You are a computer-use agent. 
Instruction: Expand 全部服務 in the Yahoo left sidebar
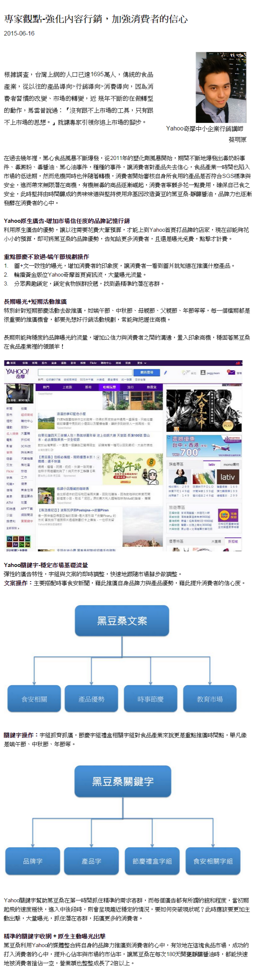(x=13, y=528)
